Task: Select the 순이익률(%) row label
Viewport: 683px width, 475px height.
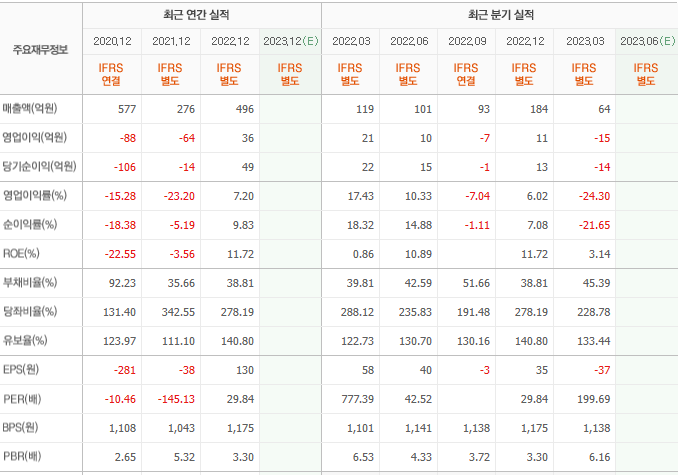Action: 30,225
